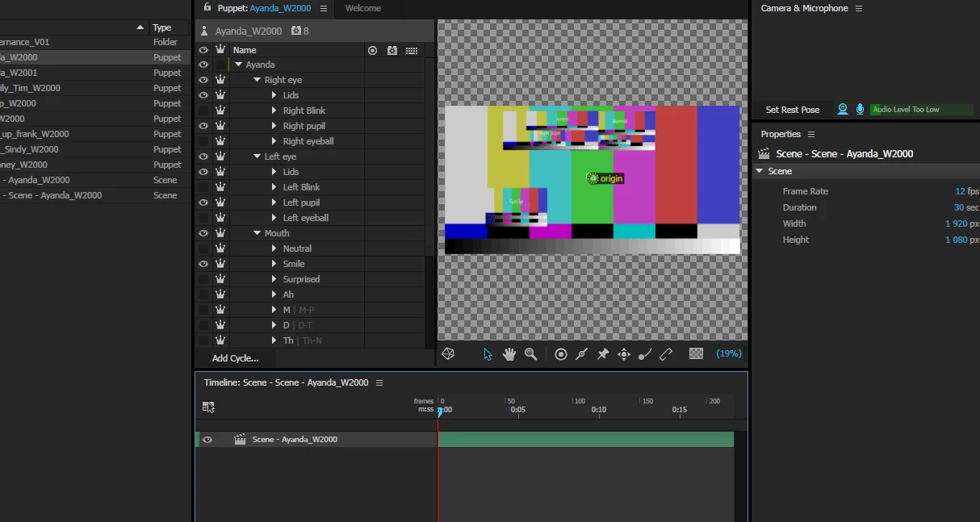Click the keyboard trigger column header icon
980x522 pixels.
pos(412,50)
